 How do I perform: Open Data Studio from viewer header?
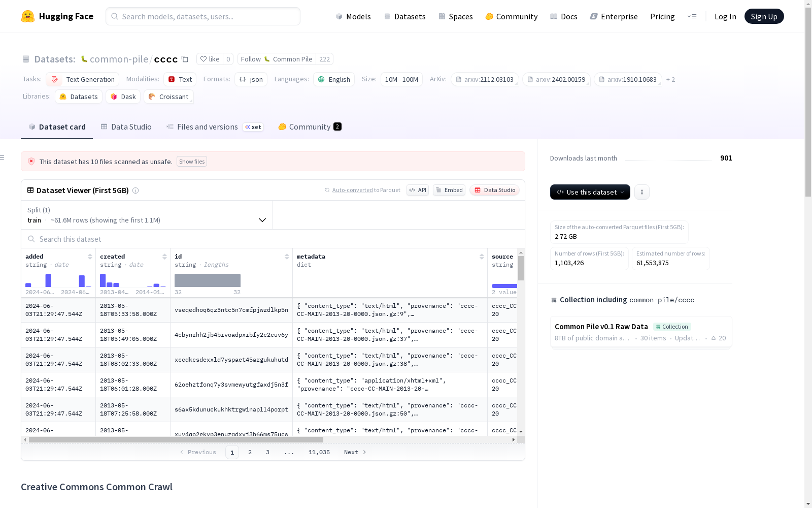tap(494, 190)
